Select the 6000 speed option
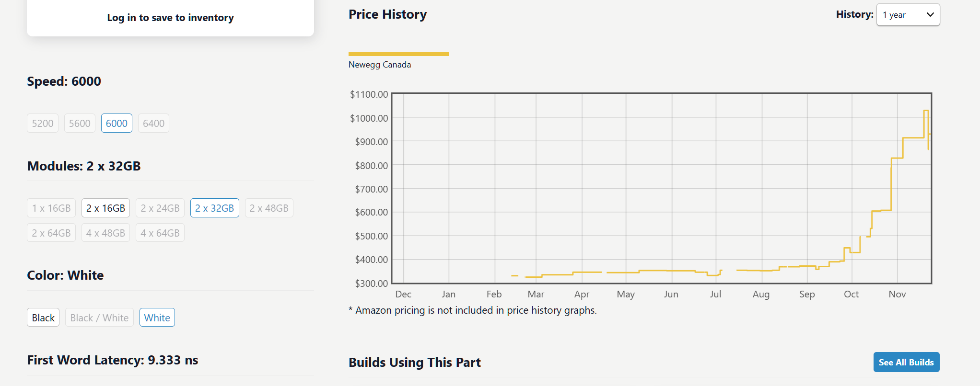This screenshot has height=386, width=980. 117,124
